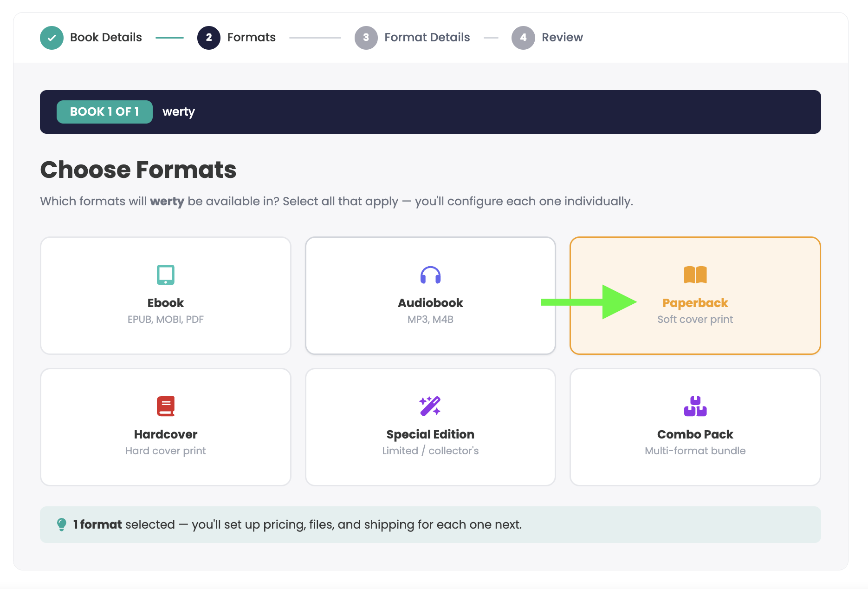Select the Combo Pack format card
Screen dimensions: 868x589
695,427
